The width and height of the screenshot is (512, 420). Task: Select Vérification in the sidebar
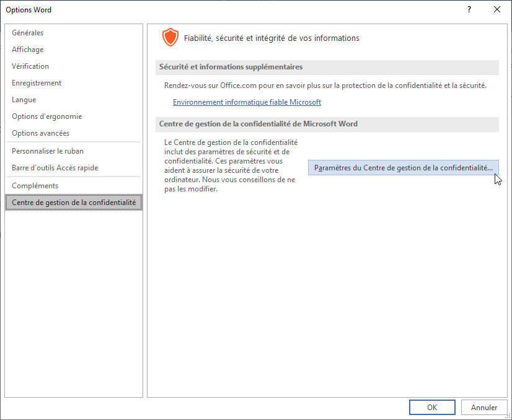coord(30,66)
